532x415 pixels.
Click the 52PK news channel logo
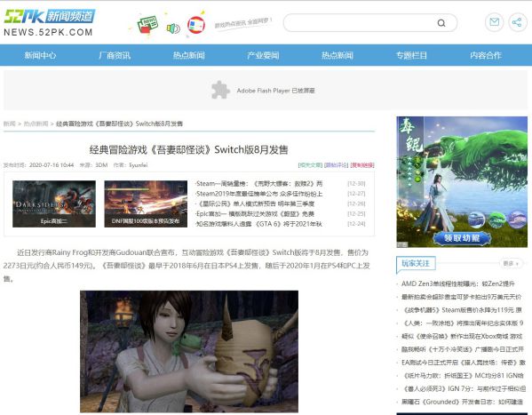[50, 16]
